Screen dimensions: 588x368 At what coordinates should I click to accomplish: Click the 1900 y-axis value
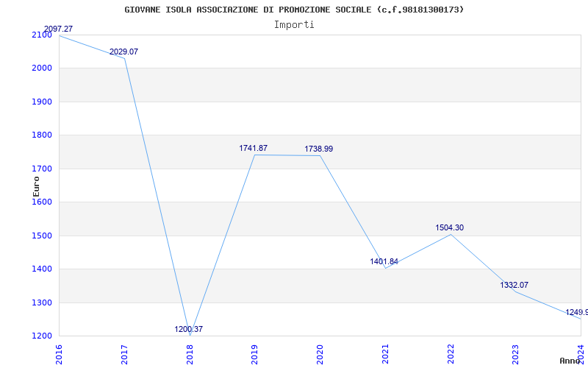point(42,102)
